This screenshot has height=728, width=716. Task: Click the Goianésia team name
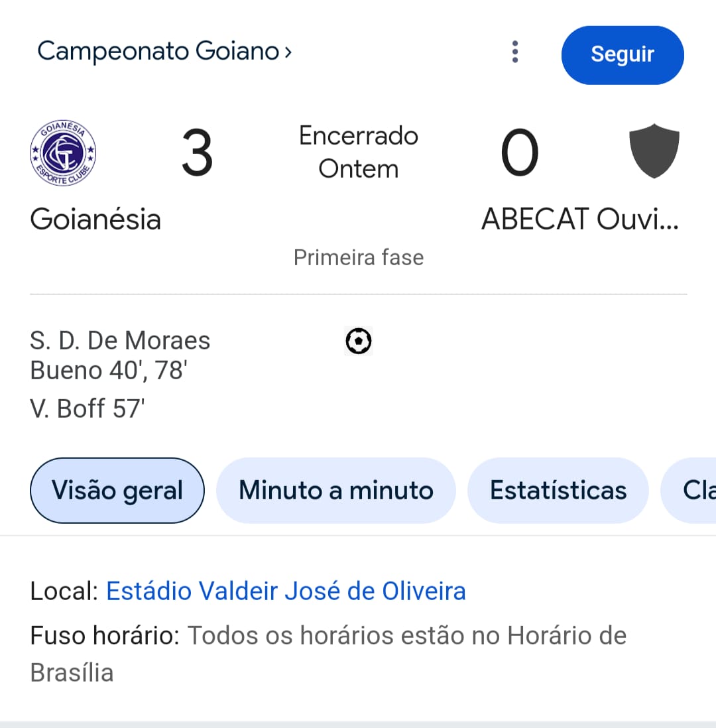(x=95, y=219)
